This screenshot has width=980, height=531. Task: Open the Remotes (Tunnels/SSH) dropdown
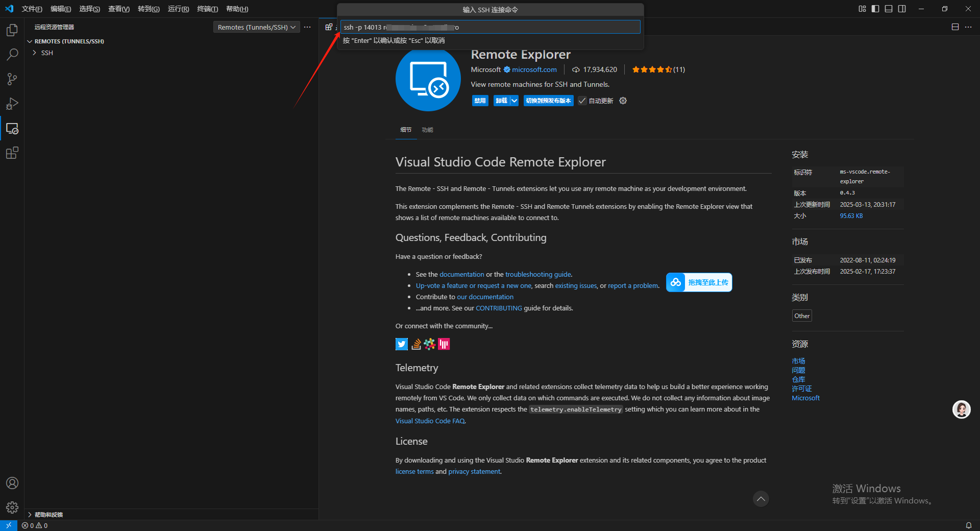point(256,27)
